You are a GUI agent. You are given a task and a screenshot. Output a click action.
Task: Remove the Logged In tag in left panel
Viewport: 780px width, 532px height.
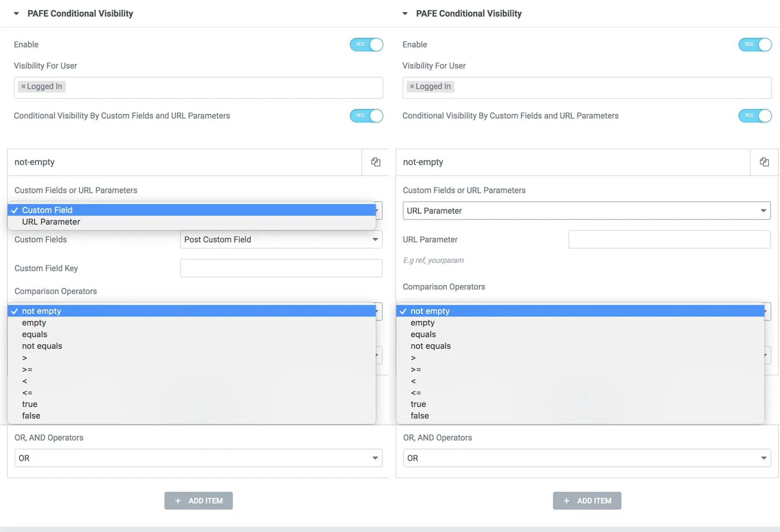pyautogui.click(x=23, y=86)
